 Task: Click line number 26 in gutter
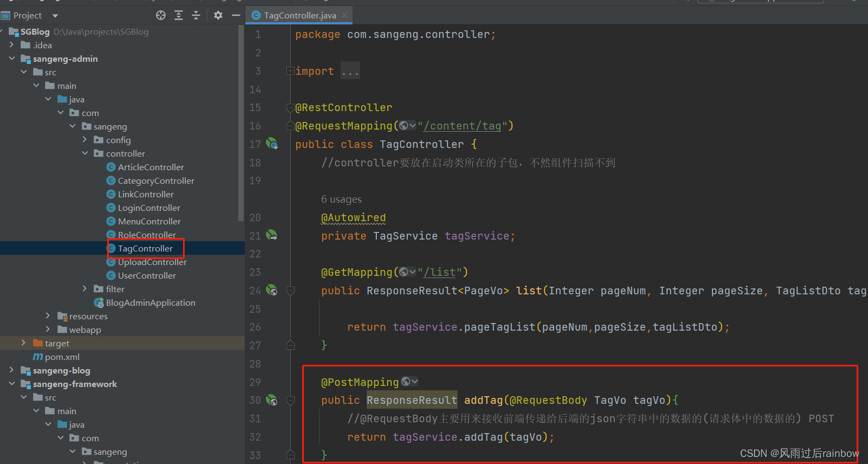click(x=255, y=327)
